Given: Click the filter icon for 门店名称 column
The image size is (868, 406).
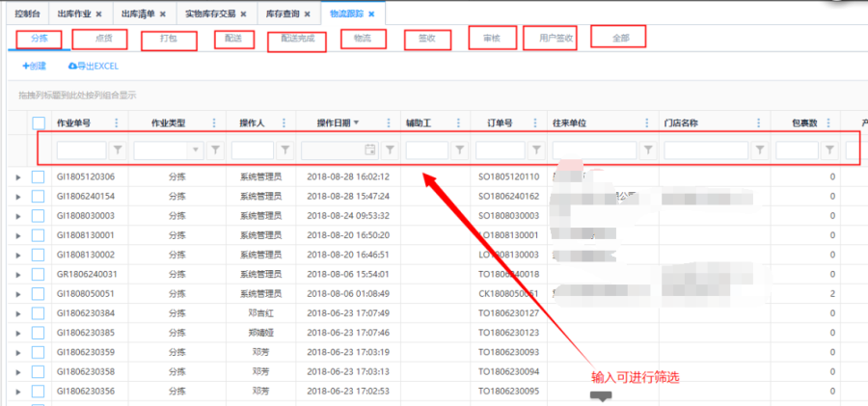Looking at the screenshot, I should click(x=761, y=150).
